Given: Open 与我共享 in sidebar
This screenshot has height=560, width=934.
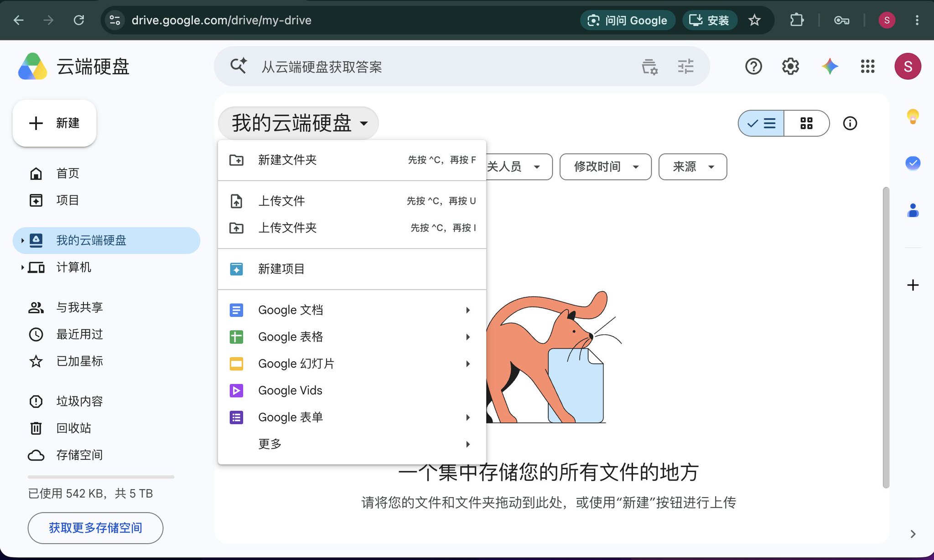Looking at the screenshot, I should click(x=106, y=307).
